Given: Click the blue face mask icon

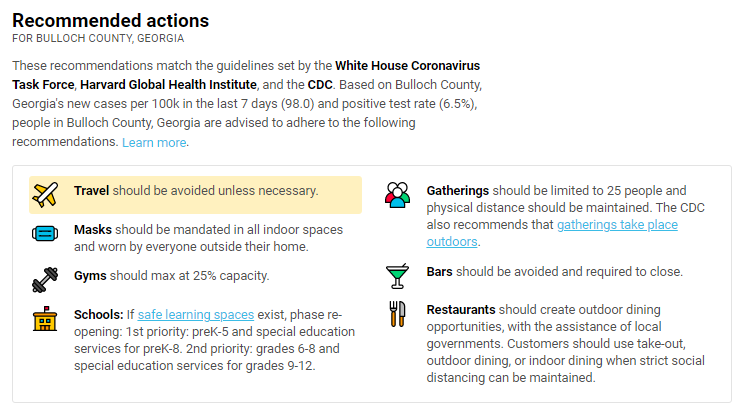Looking at the screenshot, I should [45, 234].
